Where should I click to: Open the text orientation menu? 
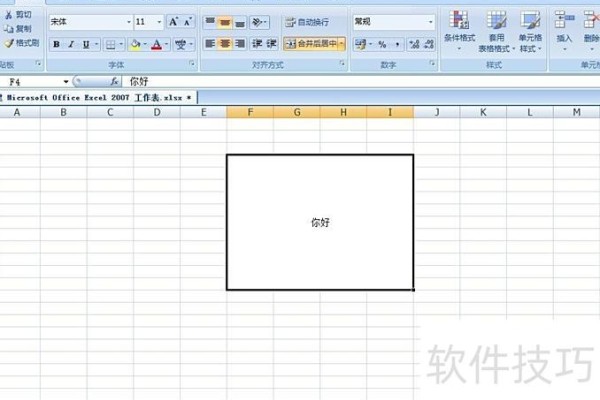259,22
